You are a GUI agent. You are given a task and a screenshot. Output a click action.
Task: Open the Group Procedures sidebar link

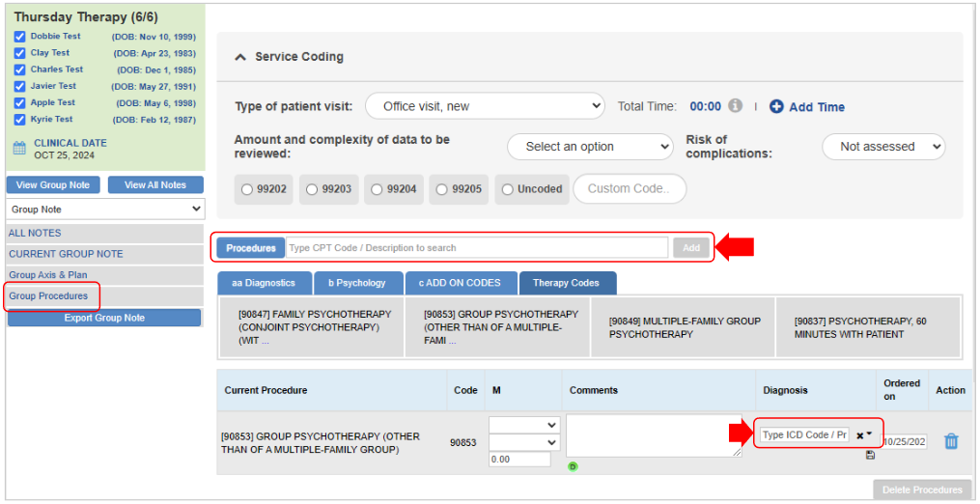(x=48, y=296)
